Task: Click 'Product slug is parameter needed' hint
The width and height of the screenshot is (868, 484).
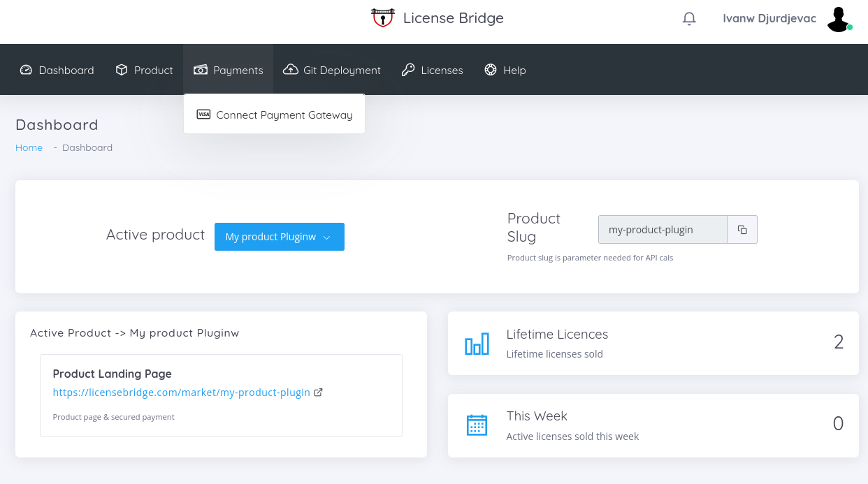Action: [590, 258]
